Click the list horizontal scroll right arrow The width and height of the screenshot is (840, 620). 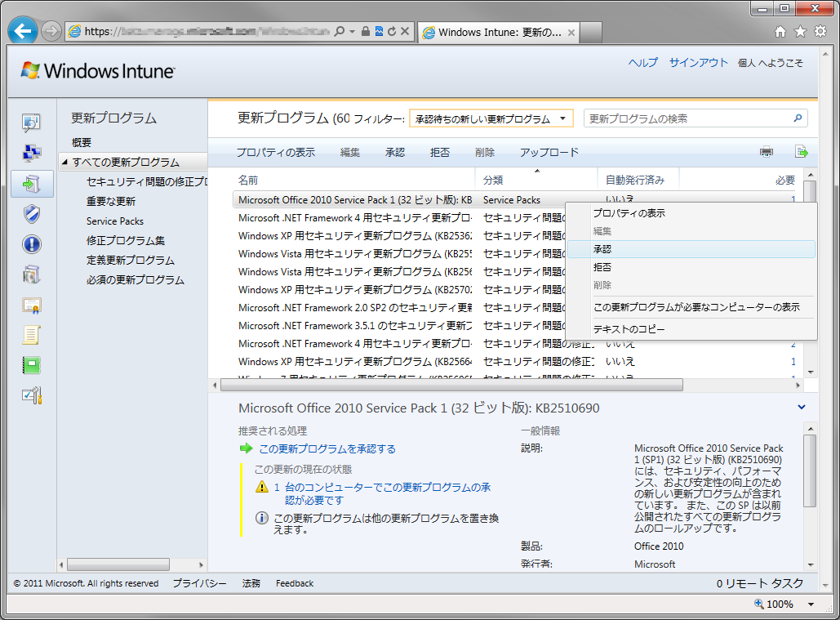798,385
